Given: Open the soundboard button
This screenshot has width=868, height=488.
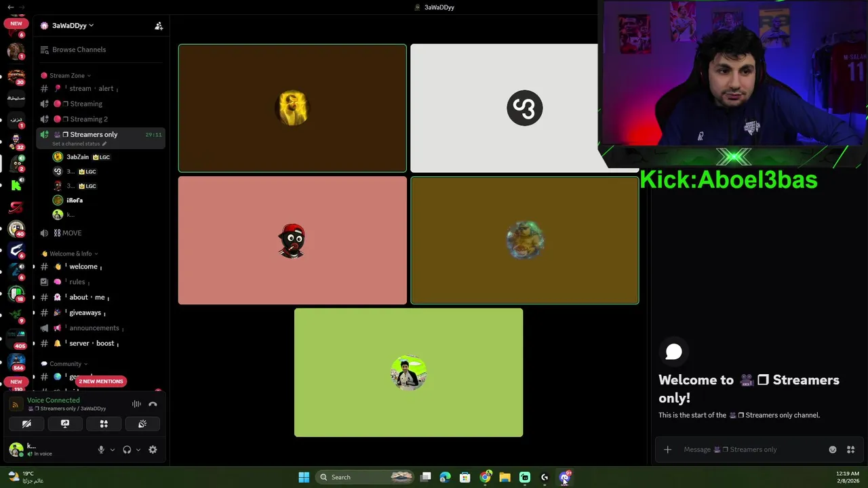Looking at the screenshot, I should coord(142,424).
